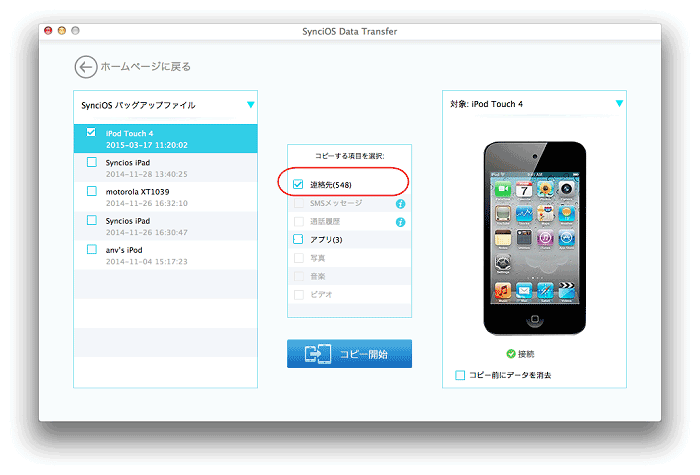Click the 写真 photos checkbox
700x475 pixels.
299,258
